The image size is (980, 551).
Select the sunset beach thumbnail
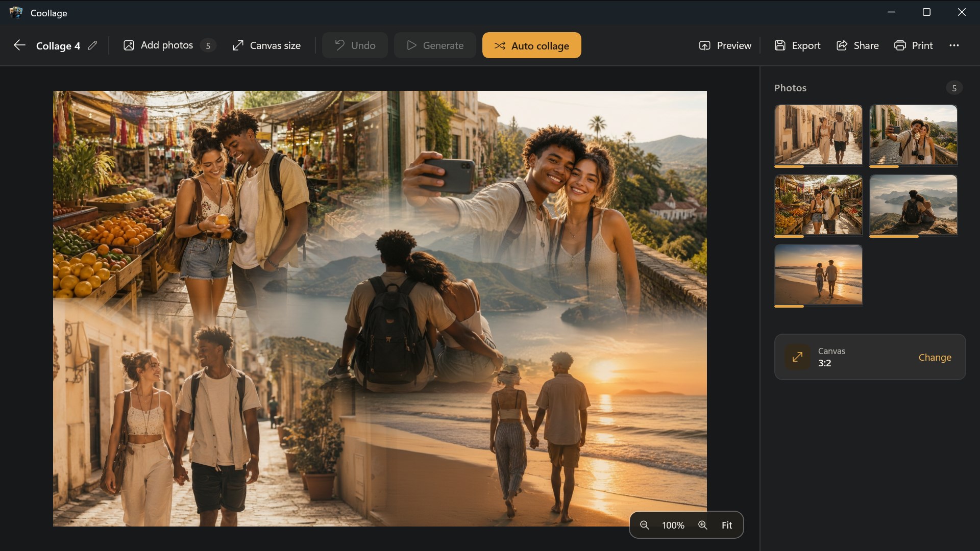coord(818,274)
